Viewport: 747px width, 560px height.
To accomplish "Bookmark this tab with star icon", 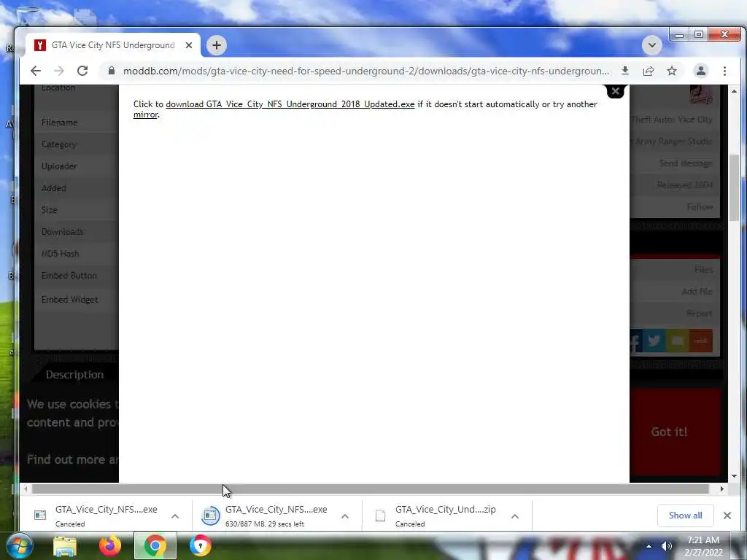I will pyautogui.click(x=672, y=71).
